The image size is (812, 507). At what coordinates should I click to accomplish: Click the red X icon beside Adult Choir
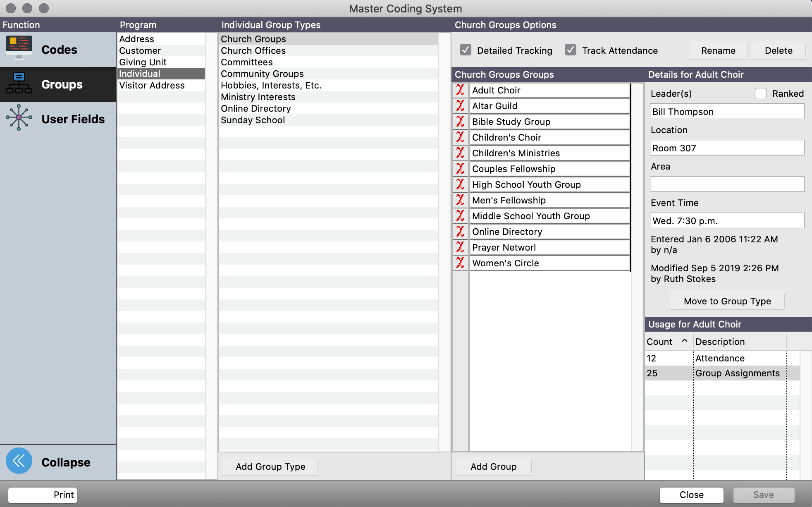tap(460, 90)
